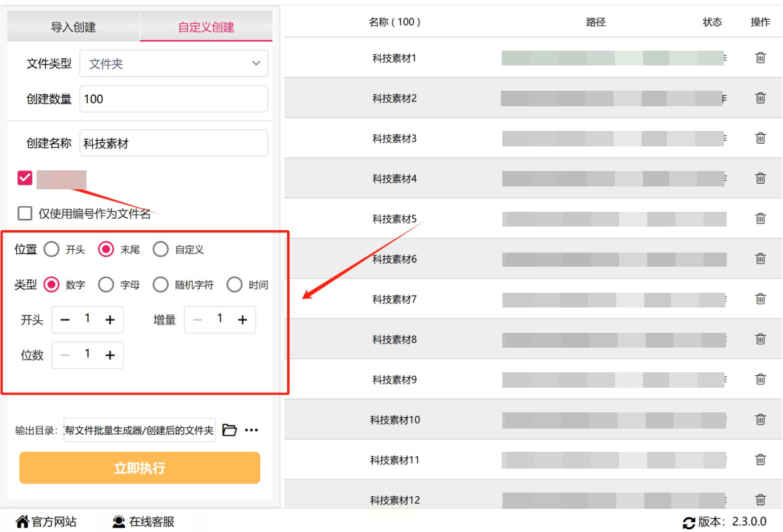Open 官方网站 home icon
The width and height of the screenshot is (783, 532).
23,522
